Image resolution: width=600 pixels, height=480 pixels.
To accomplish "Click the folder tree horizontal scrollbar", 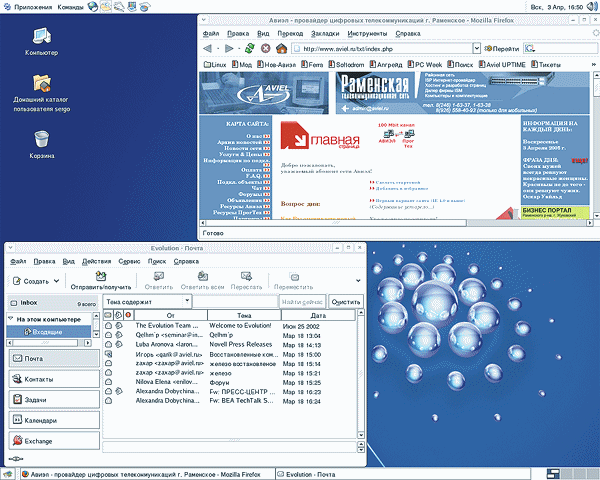I will 46,343.
